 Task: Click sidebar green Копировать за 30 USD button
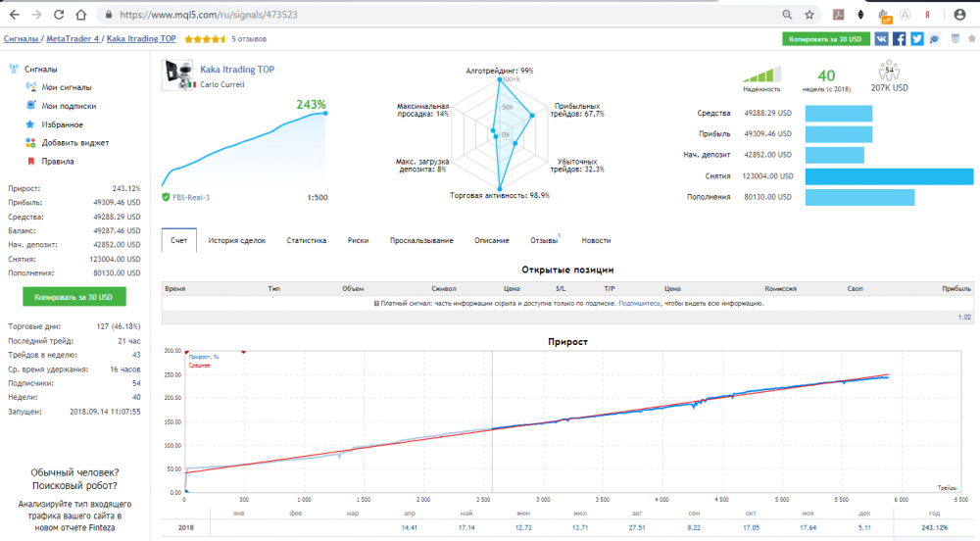point(73,297)
